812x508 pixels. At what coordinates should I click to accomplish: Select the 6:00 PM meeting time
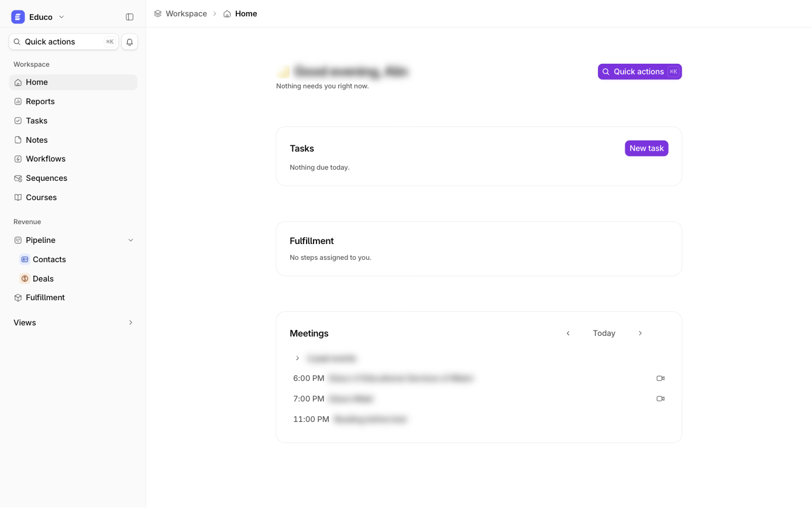coord(309,379)
